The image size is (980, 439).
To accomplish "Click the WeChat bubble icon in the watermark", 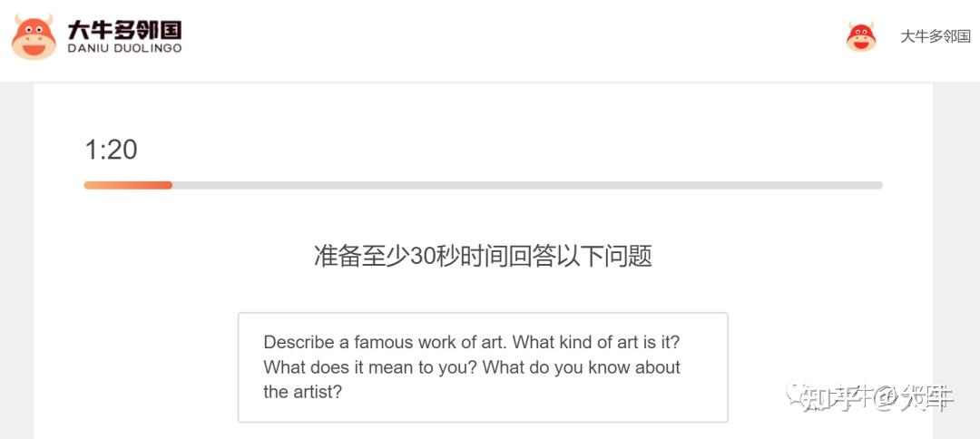I will click(x=798, y=394).
